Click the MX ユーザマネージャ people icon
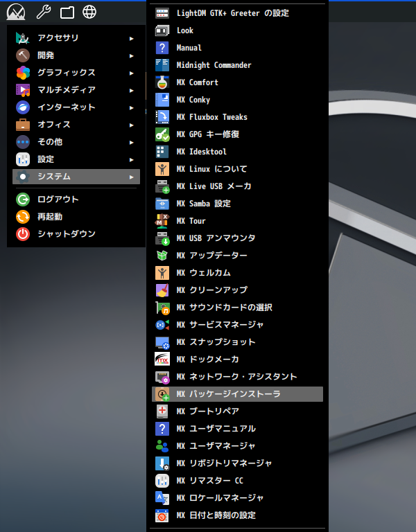Screen dimensions: 416x532 click(162, 446)
